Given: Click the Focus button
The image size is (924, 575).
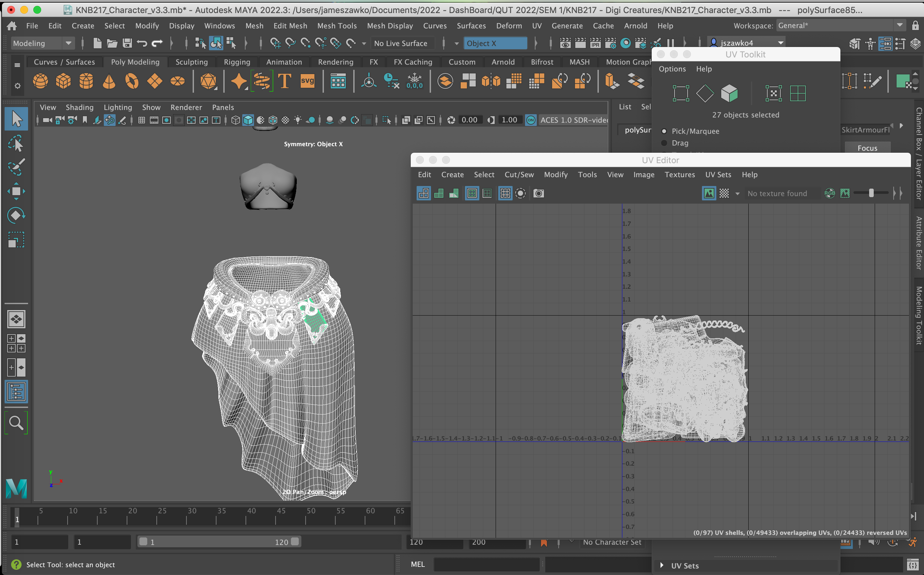Looking at the screenshot, I should pyautogui.click(x=867, y=148).
